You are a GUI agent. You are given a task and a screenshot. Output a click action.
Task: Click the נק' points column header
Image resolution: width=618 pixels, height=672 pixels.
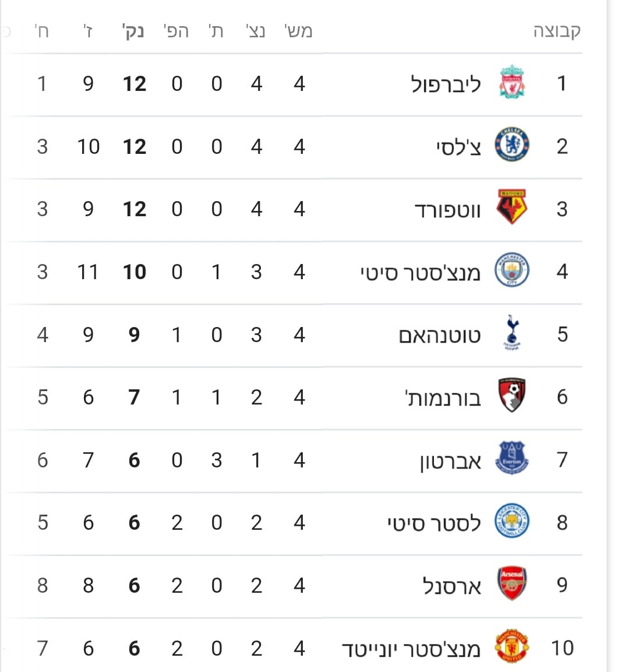click(133, 31)
